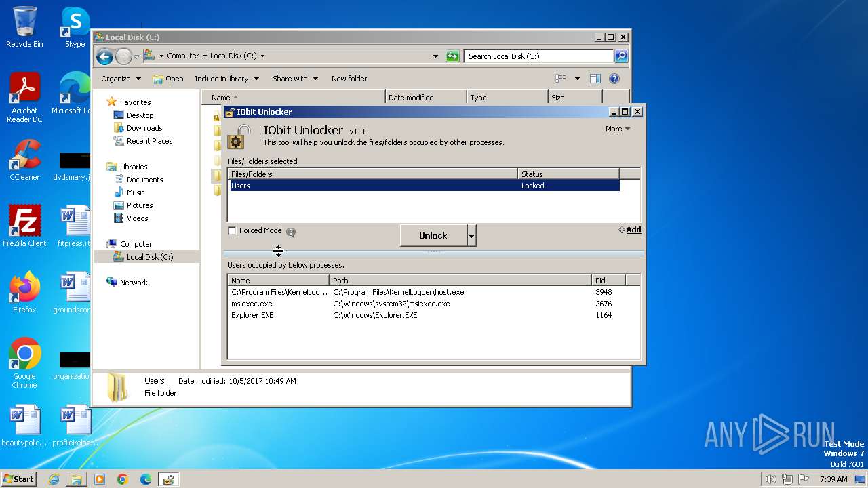Select the msiexec.exe process row
Viewport: 868px width, 488px height.
pyautogui.click(x=434, y=304)
